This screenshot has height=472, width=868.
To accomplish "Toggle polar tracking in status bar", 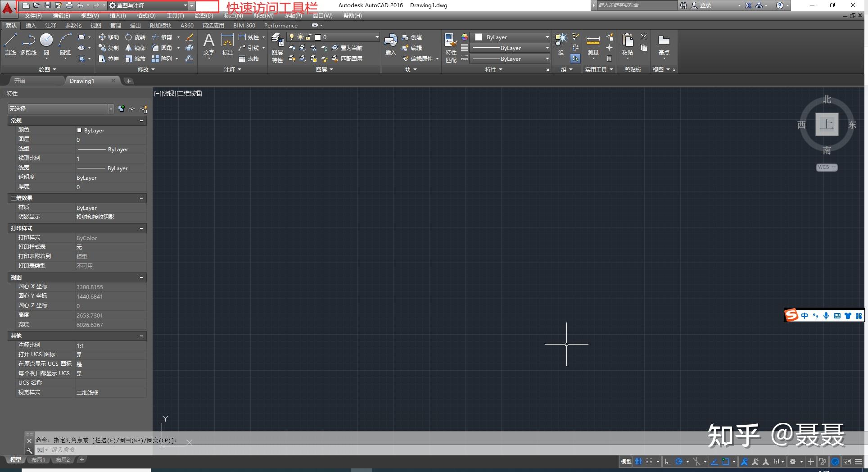I will pos(679,462).
